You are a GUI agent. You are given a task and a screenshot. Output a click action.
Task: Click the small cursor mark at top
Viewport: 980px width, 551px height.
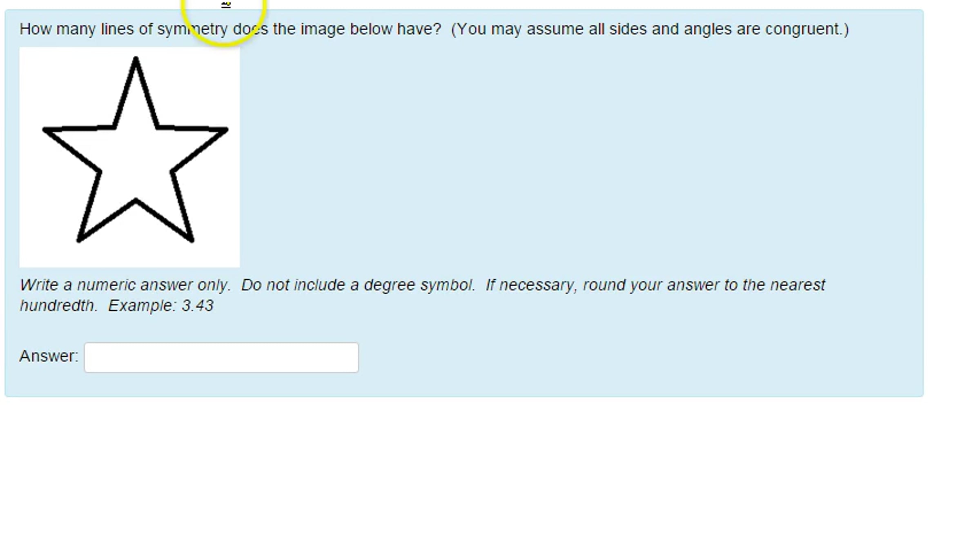tap(226, 4)
